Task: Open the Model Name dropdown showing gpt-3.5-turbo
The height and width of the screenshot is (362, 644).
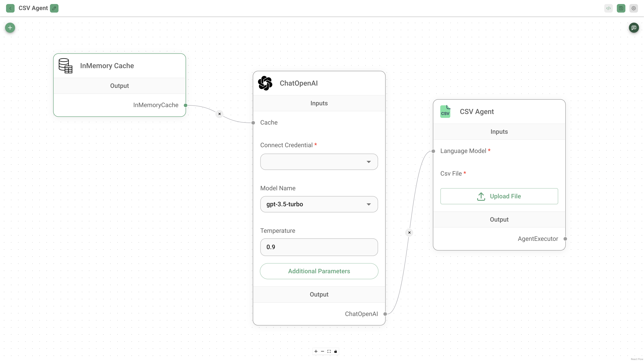Action: tap(319, 204)
